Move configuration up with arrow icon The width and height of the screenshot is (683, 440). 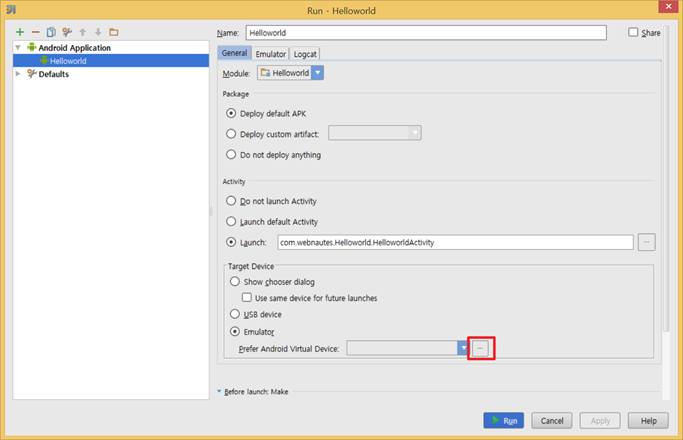(82, 32)
